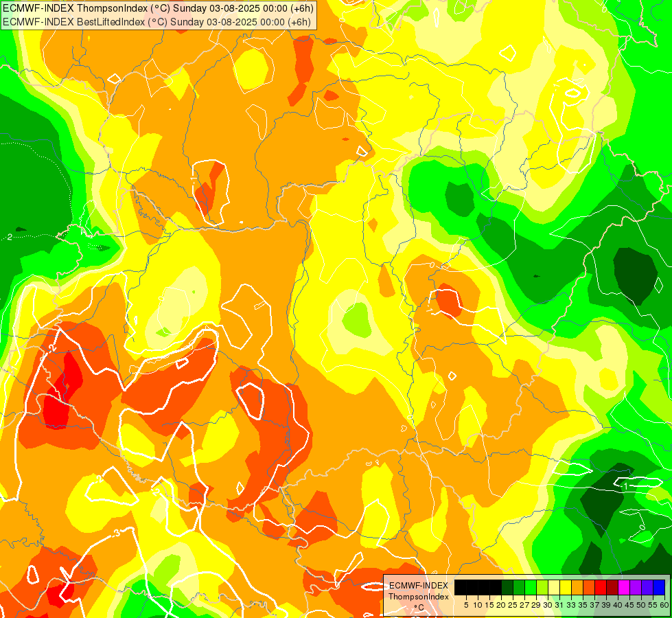The height and width of the screenshot is (618, 672).
Task: Click the legend scale value 37
Action: click(594, 605)
